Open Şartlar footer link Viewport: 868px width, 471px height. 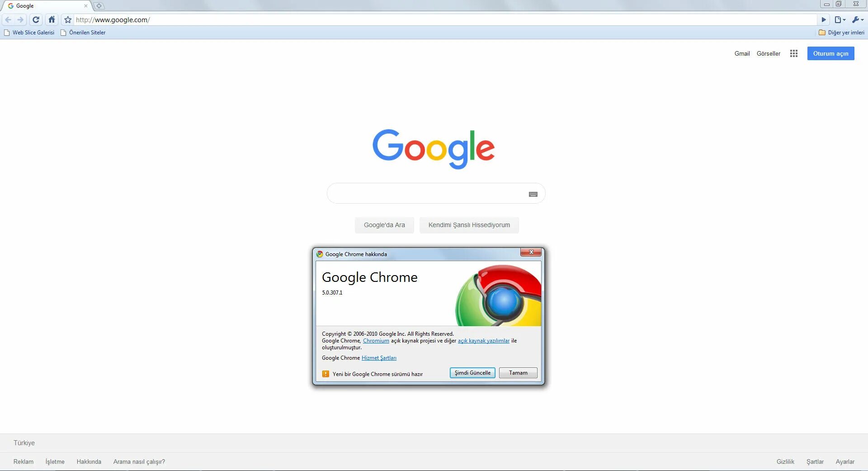tap(815, 461)
